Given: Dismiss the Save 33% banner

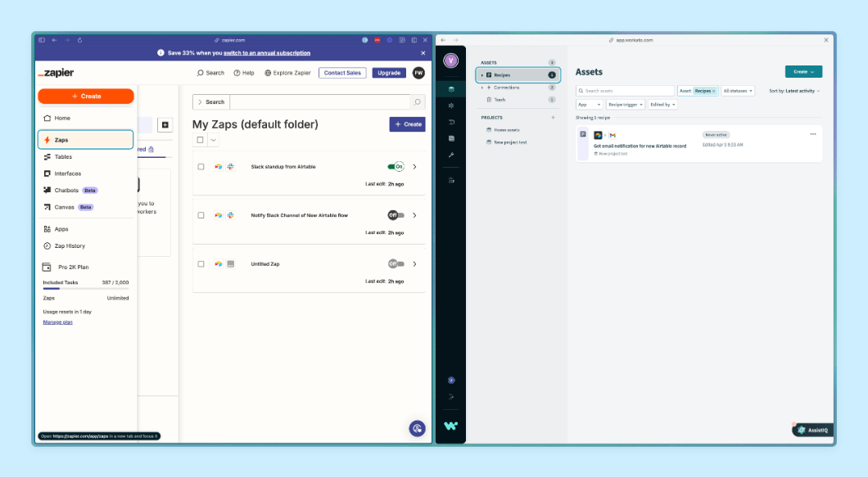Looking at the screenshot, I should pos(423,53).
